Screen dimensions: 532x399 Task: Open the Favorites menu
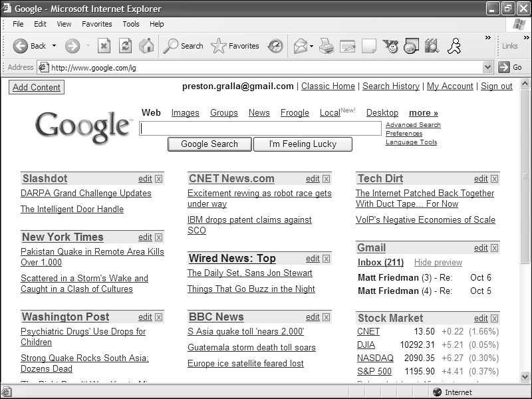click(96, 24)
